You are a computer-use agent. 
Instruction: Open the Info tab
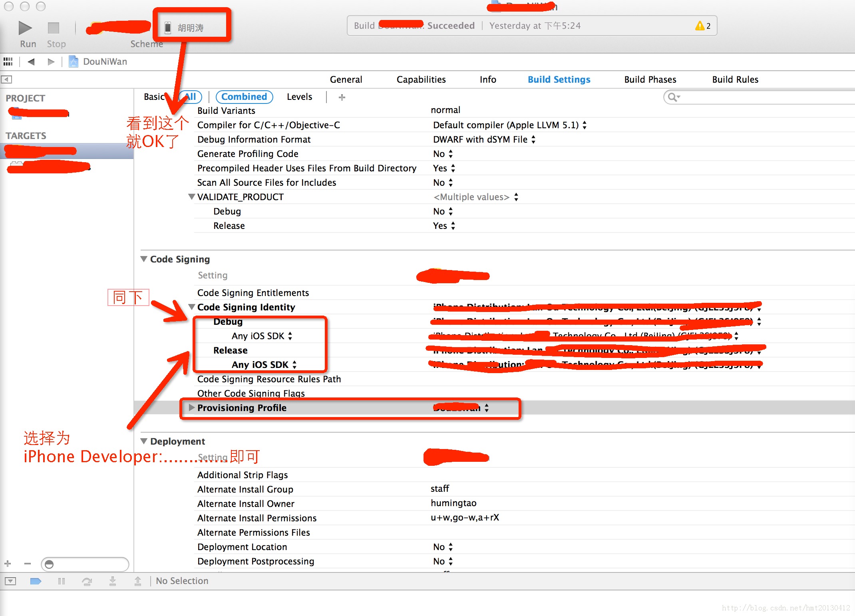(x=488, y=79)
